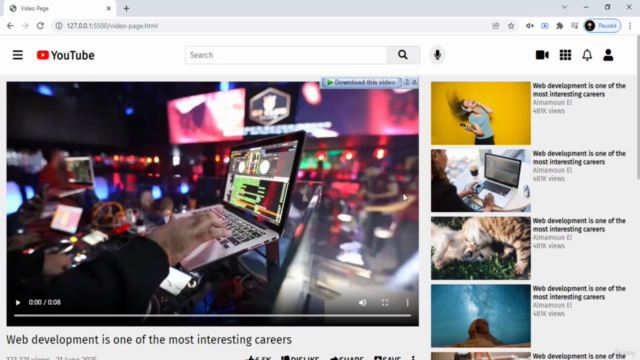Bookmark this page with the star icon
The image size is (640, 360).
(511, 26)
